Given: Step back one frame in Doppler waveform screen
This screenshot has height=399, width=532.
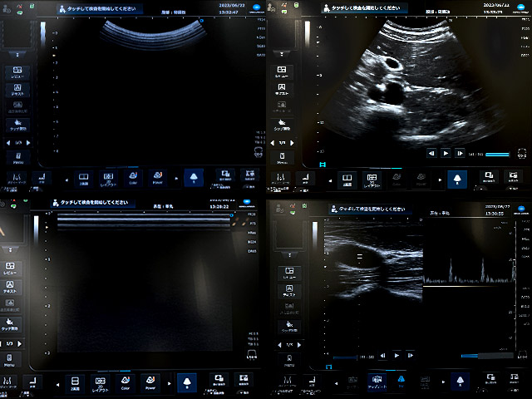Looking at the screenshot, I should [382, 355].
